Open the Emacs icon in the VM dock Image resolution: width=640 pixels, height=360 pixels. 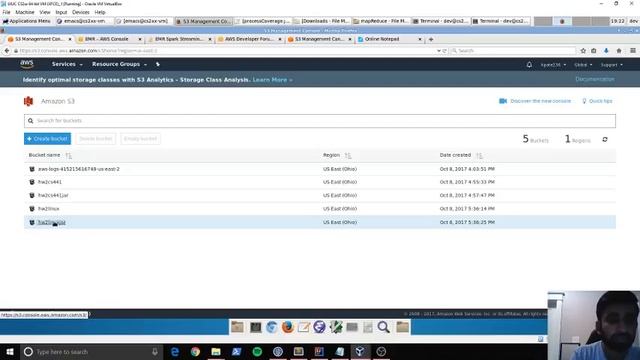click(x=319, y=327)
